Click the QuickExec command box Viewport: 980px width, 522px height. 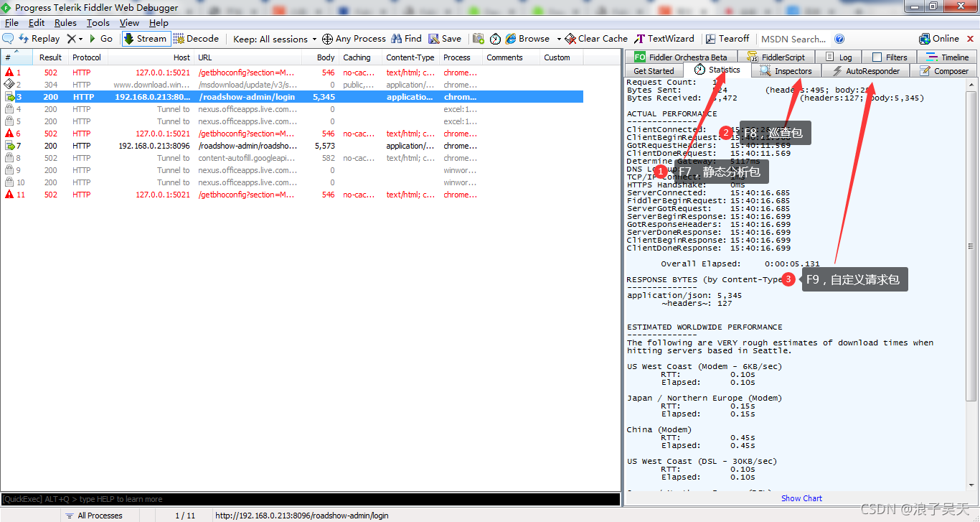tap(311, 499)
